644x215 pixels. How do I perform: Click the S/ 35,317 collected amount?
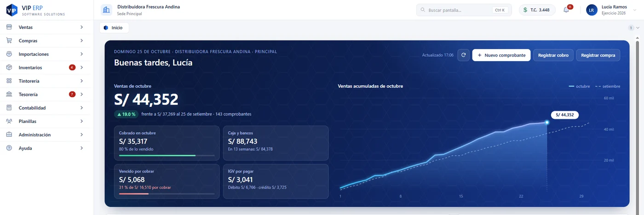click(x=133, y=141)
